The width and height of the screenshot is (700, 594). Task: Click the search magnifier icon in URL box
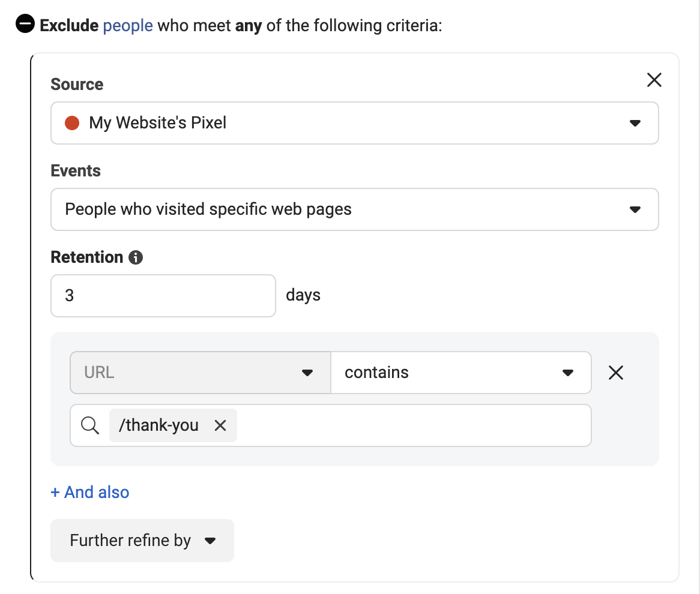(89, 425)
